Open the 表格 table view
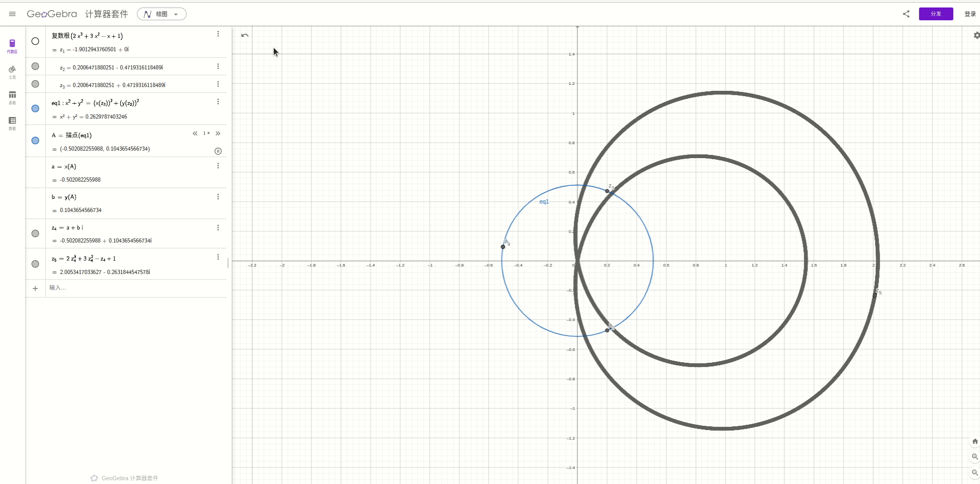The height and width of the screenshot is (484, 980). pyautogui.click(x=12, y=98)
